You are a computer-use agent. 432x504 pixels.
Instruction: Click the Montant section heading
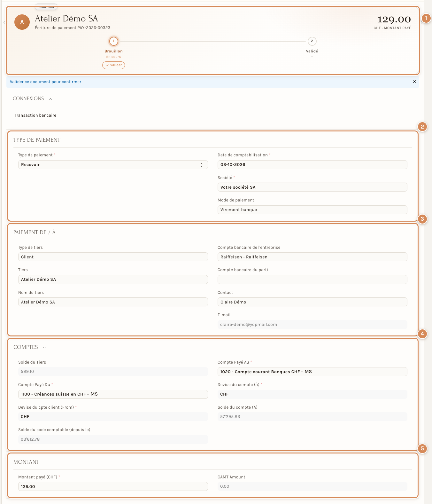[26, 462]
